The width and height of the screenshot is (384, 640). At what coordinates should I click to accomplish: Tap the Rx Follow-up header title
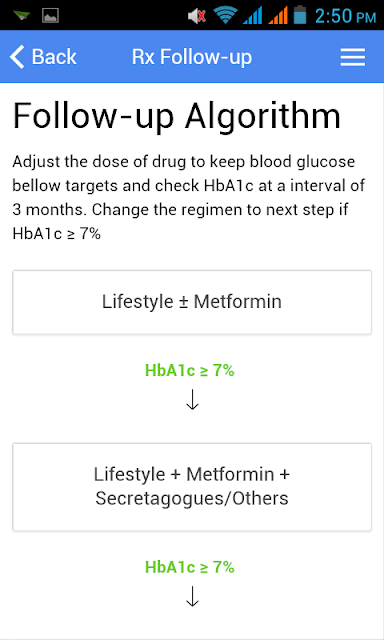click(192, 57)
